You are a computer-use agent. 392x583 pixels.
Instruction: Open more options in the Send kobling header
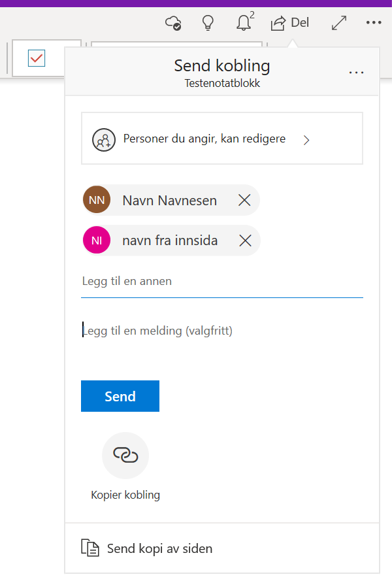coord(356,73)
